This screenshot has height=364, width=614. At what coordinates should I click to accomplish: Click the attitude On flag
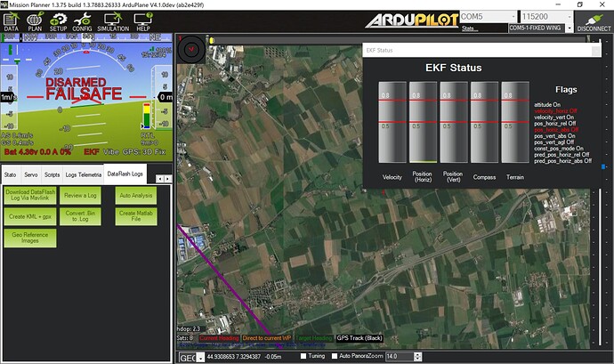pyautogui.click(x=547, y=105)
